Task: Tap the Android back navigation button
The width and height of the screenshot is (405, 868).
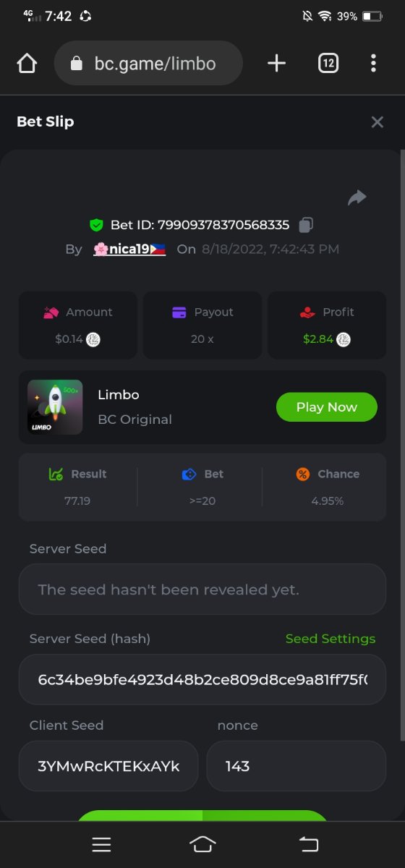Action: coord(309,844)
